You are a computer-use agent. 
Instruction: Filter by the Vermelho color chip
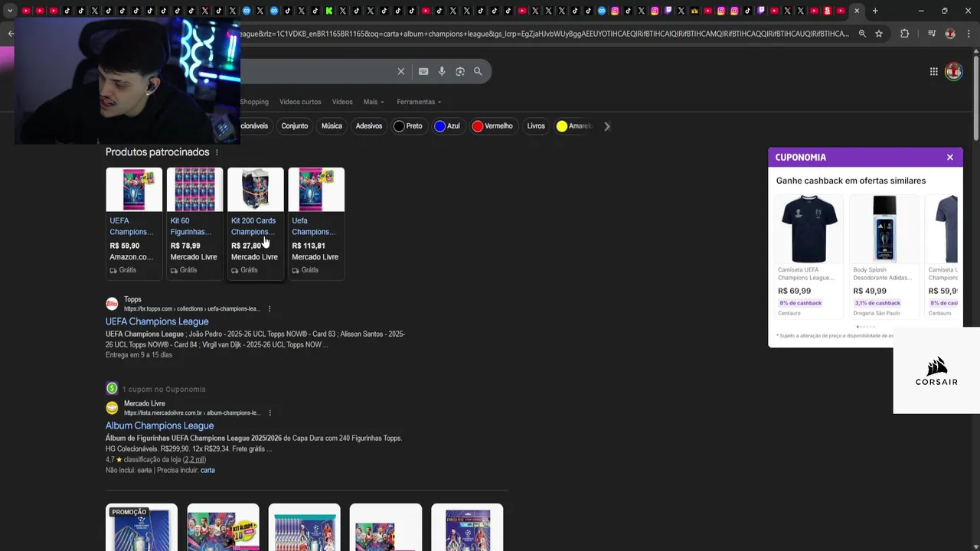[492, 126]
